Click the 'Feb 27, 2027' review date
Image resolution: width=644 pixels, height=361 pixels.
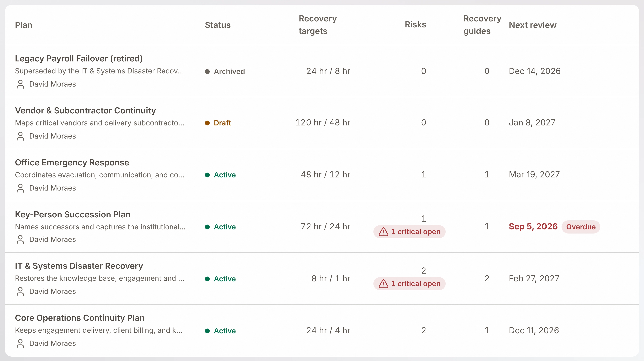click(534, 278)
